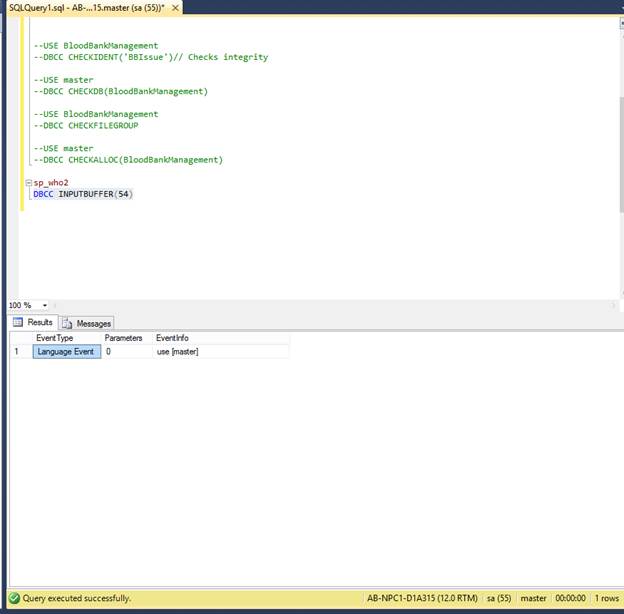Click the Messages tab icon
624x614 pixels.
67,324
